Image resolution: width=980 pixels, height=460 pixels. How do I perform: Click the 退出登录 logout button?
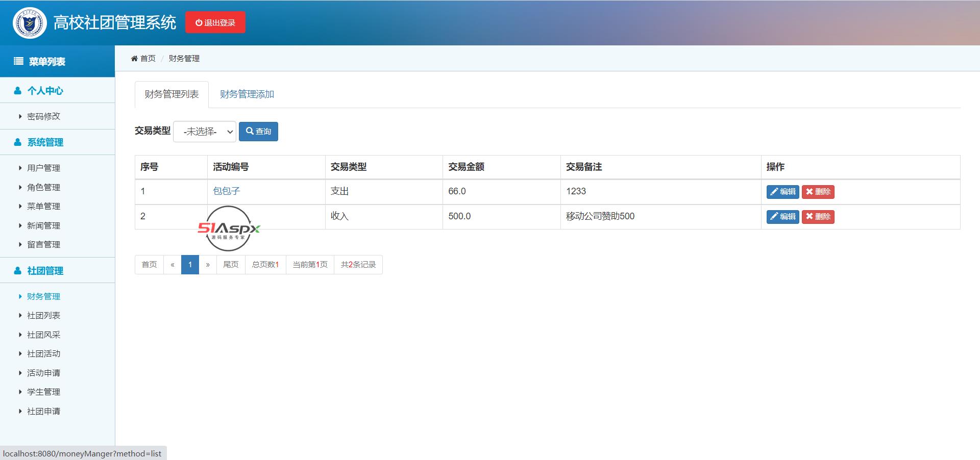(215, 22)
